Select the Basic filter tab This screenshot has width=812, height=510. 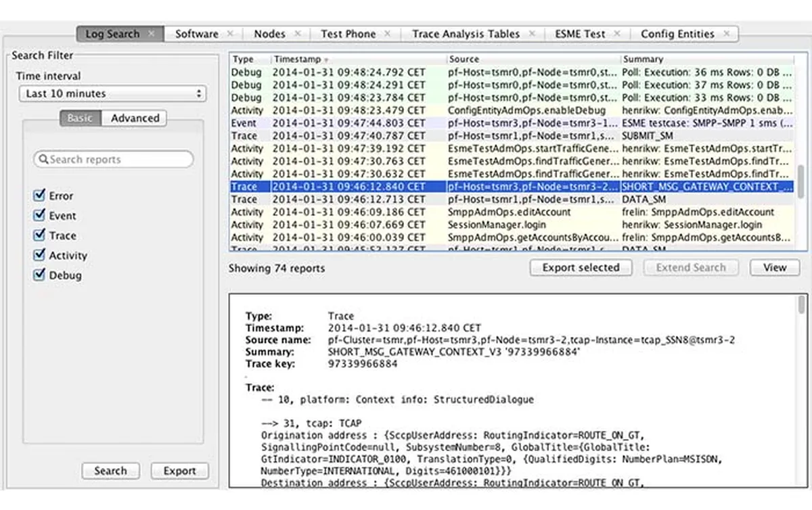pos(80,118)
